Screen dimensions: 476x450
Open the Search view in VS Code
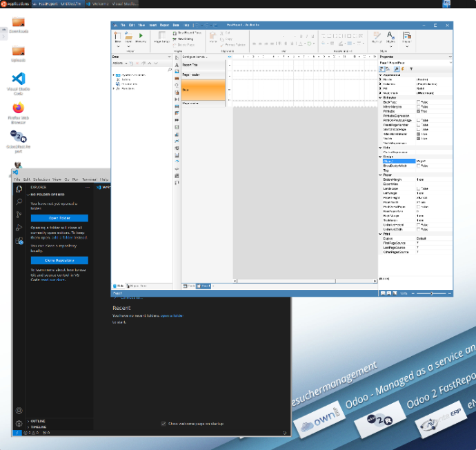(x=19, y=202)
